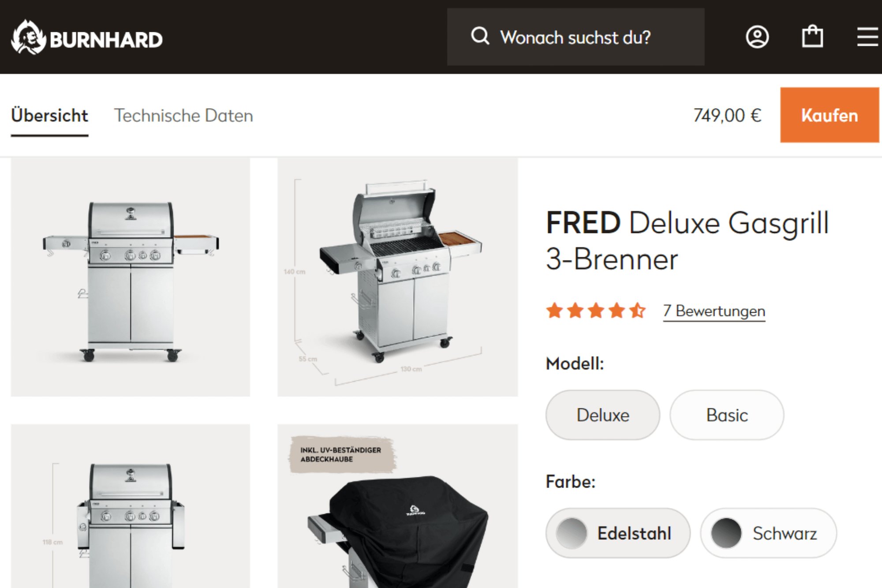Click the Edelstahl silver color swatch
Viewport: 882px width, 588px height.
pos(572,533)
